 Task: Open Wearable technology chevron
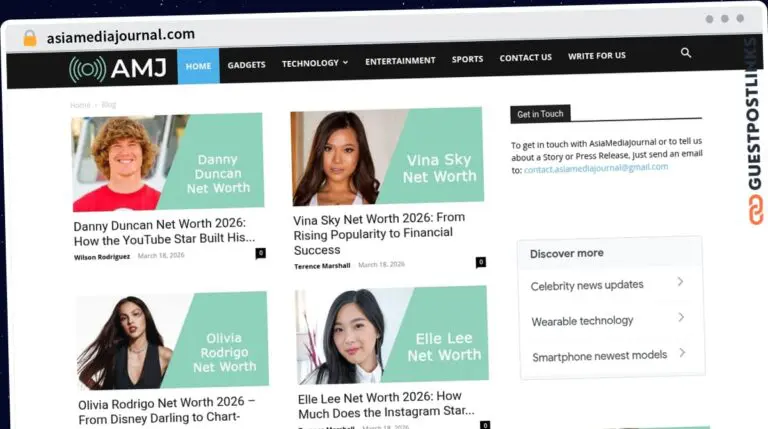[680, 318]
